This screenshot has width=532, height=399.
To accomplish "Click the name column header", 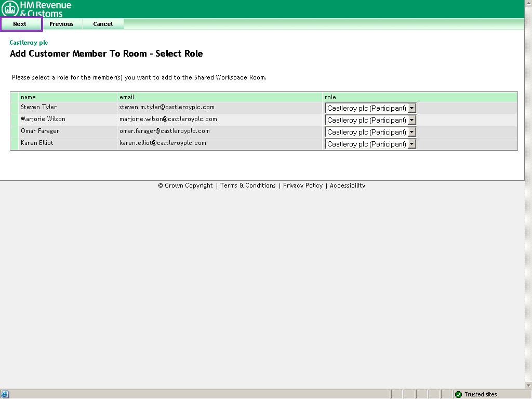I will (28, 97).
